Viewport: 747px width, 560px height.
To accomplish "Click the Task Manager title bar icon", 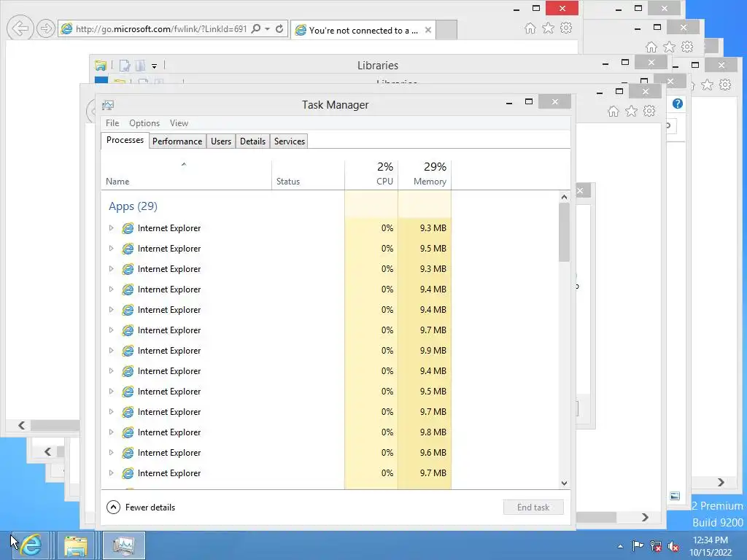I will click(108, 105).
